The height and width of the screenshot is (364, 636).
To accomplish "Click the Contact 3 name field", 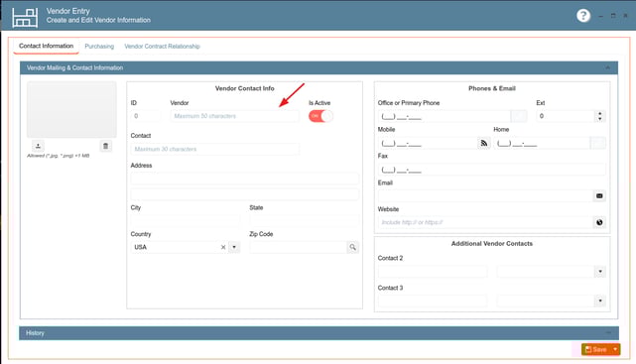I will (x=433, y=301).
